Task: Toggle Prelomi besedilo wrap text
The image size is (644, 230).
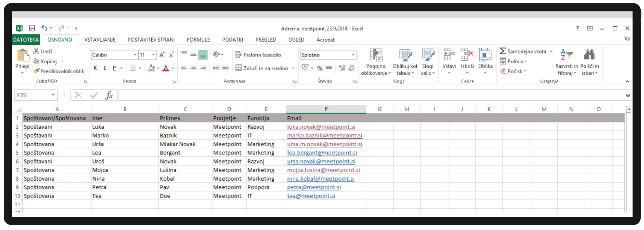Action: click(x=258, y=55)
